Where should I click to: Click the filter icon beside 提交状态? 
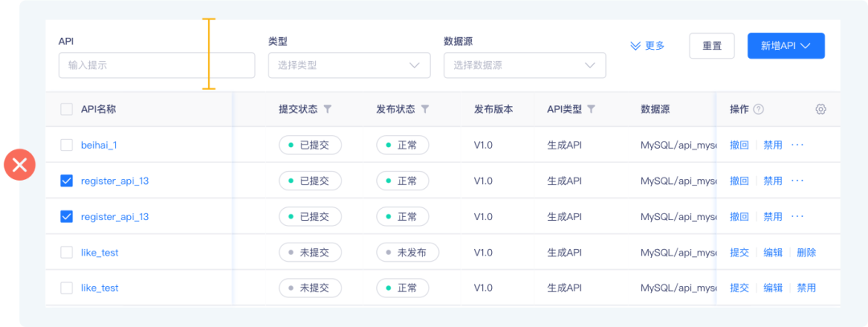click(x=328, y=109)
